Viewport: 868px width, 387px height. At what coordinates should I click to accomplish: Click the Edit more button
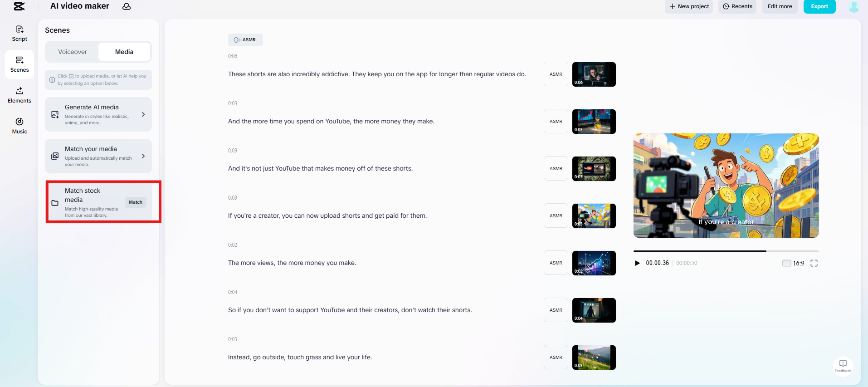tap(780, 6)
